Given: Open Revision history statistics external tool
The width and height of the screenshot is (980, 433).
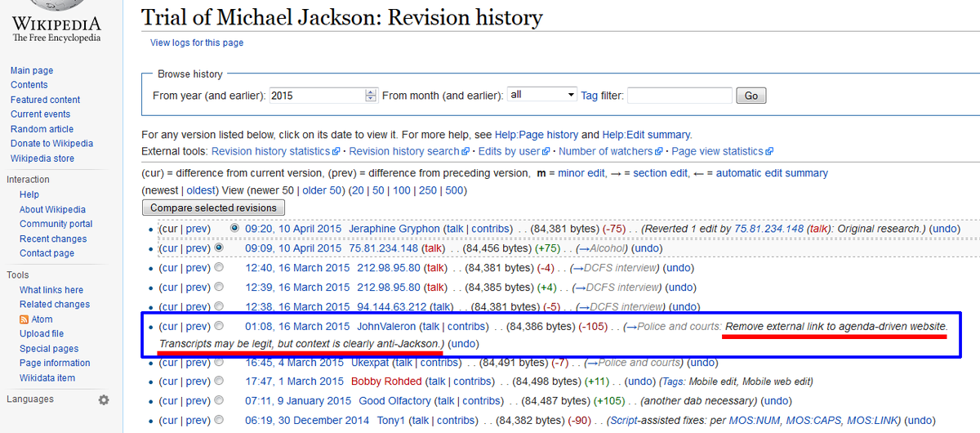Looking at the screenshot, I should pos(275,151).
